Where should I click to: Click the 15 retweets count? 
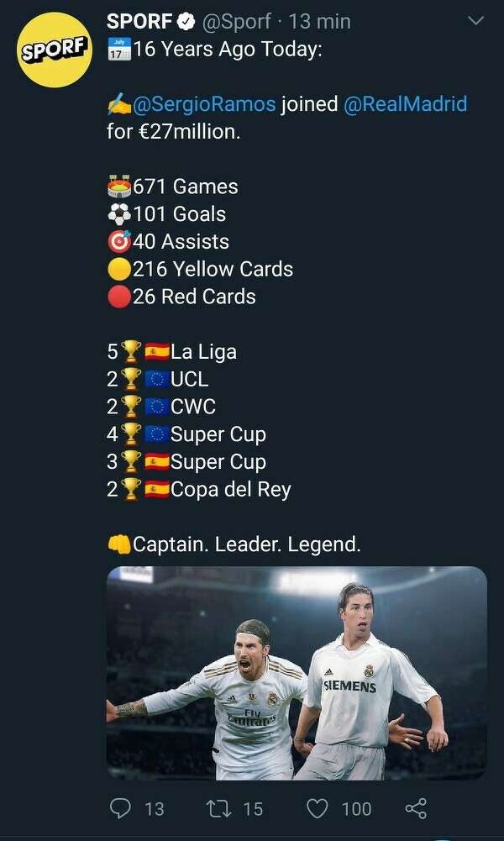253,808
